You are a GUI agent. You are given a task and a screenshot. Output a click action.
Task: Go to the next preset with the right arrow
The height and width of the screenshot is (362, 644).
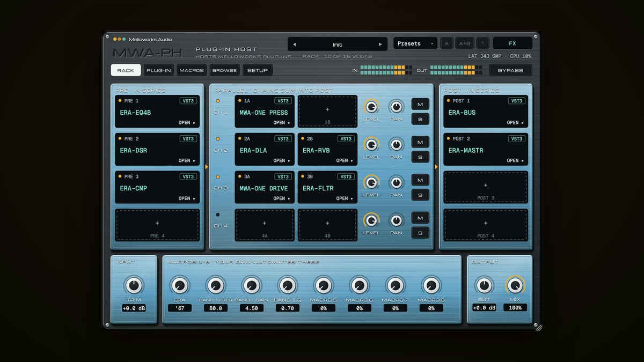click(x=380, y=45)
